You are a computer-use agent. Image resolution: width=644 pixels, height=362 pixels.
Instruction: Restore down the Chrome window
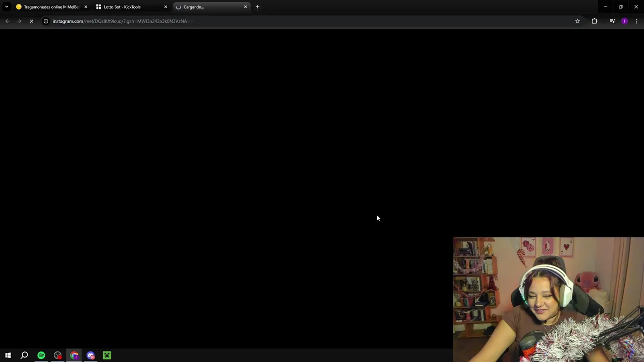(621, 7)
